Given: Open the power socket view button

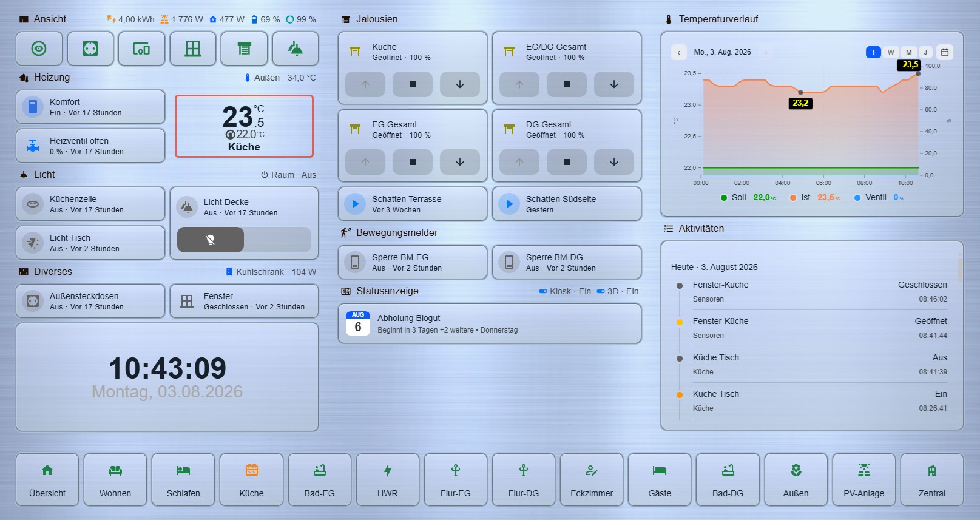Looking at the screenshot, I should tap(90, 49).
